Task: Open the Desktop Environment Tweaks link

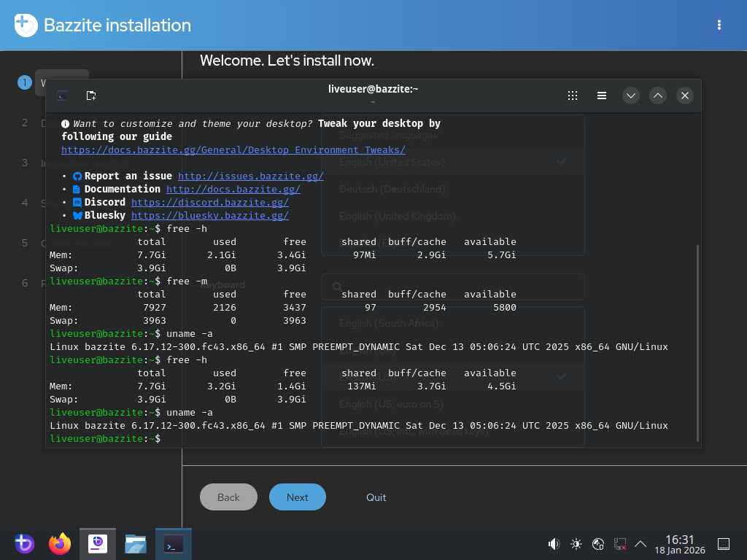Action: (233, 150)
